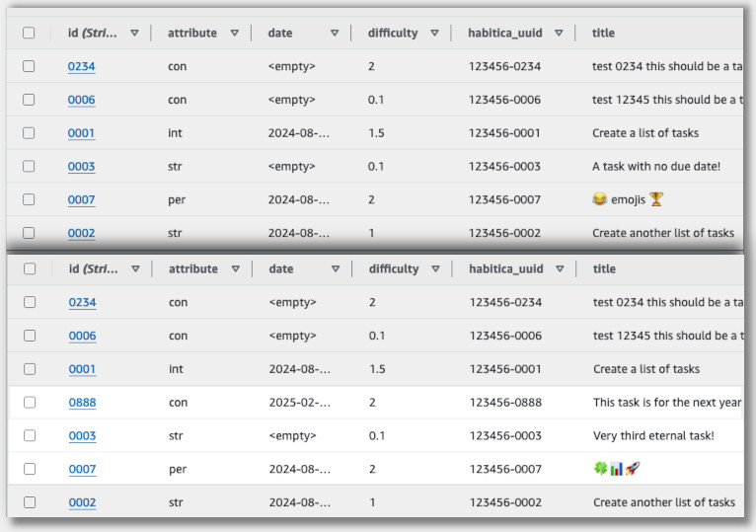Open item link 0003 in the top table
The width and height of the screenshot is (756, 532).
pyautogui.click(x=82, y=166)
